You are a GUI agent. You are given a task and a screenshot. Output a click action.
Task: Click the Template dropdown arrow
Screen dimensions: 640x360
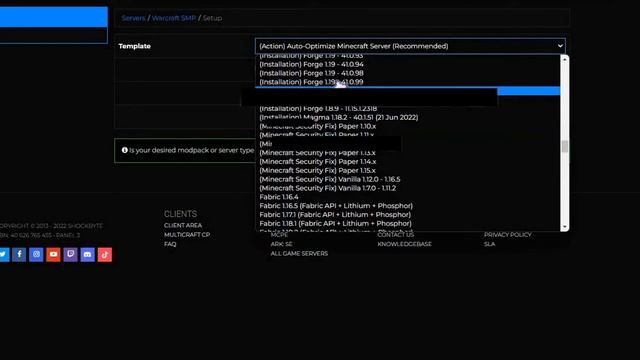(x=560, y=46)
